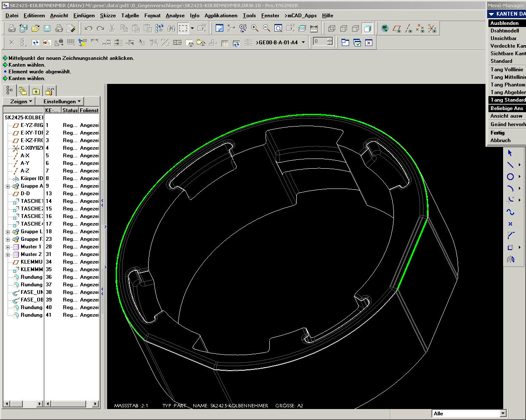Screen dimensions: 526x420
Task: Open a file with the folder icon
Action: 35,28
